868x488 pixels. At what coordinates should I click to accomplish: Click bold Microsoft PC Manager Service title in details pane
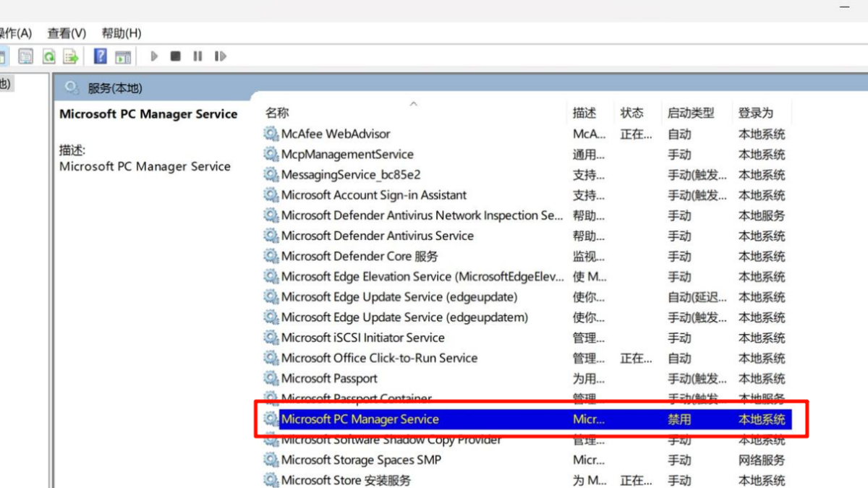(148, 114)
